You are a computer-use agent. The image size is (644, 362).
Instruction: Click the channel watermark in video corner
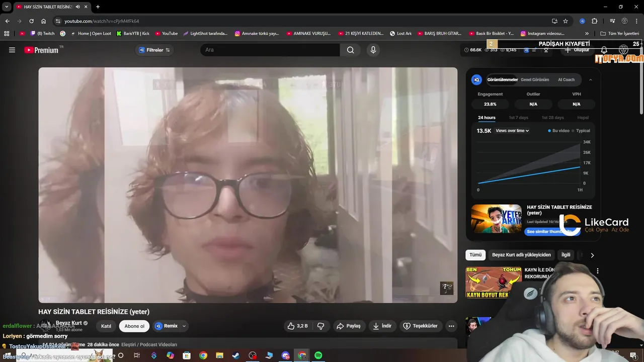coord(447,288)
